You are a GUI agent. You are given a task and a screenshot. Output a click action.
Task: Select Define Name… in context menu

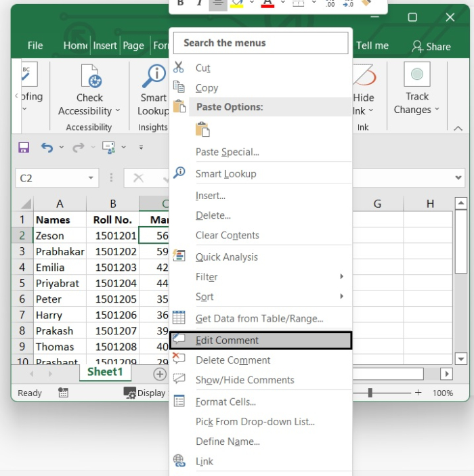(261, 441)
